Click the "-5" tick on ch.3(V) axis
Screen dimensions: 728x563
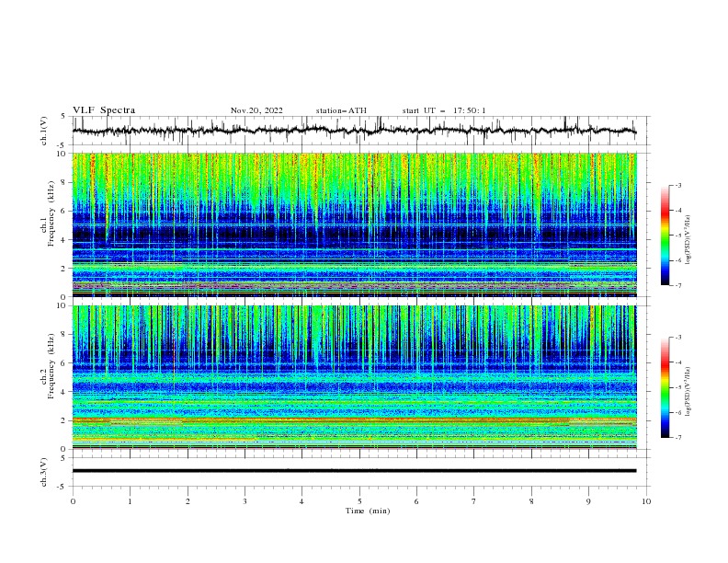[x=63, y=487]
